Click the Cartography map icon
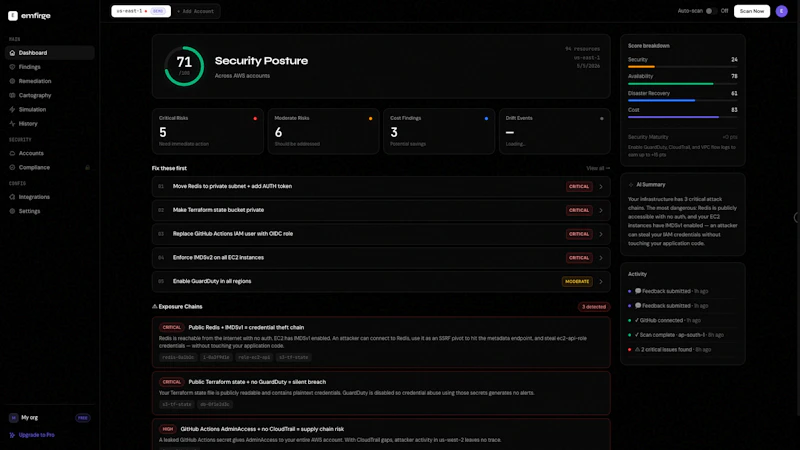Viewport: 800px width, 450px height. 12,95
